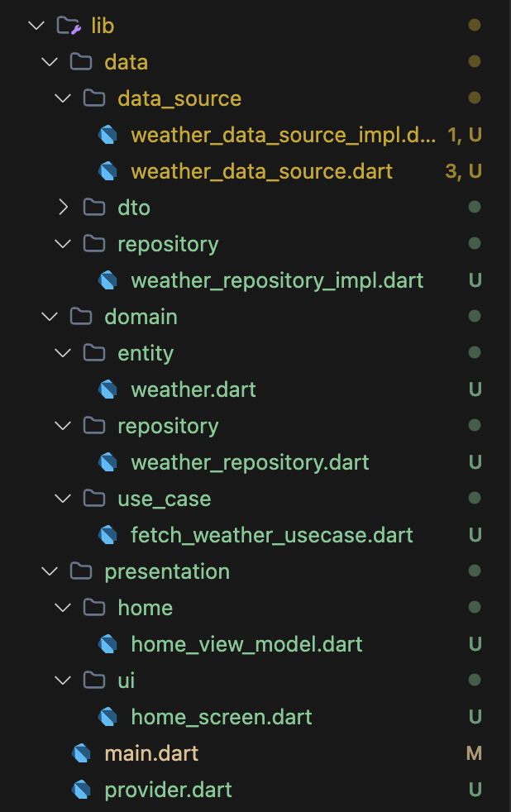
Task: Click Dart icon beside provider.dart
Action: pos(81,790)
